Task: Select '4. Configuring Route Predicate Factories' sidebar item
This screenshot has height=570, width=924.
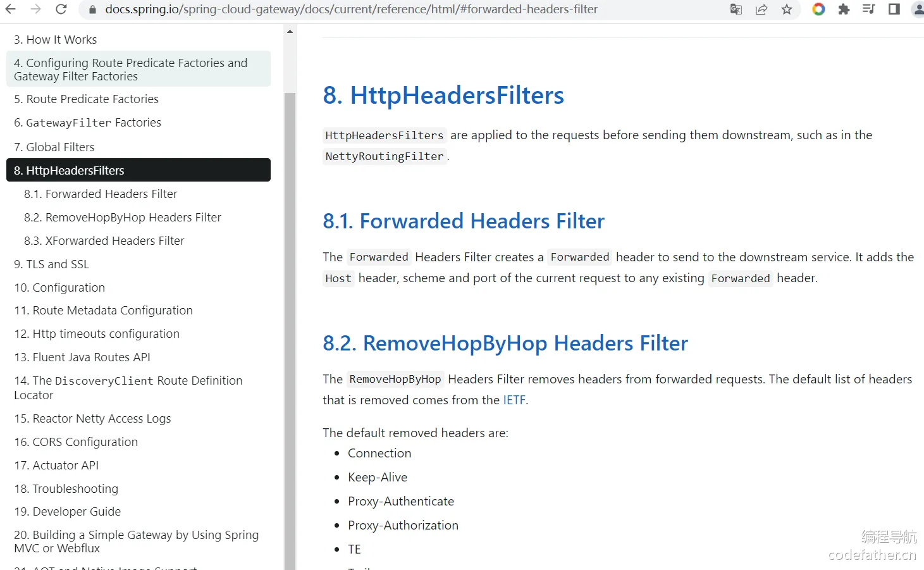Action: click(139, 70)
